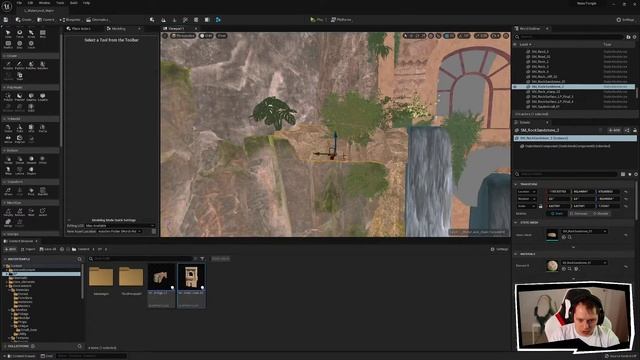The image size is (640, 360).
Task: Toggle the Perspective view pill in viewport
Action: [183, 36]
